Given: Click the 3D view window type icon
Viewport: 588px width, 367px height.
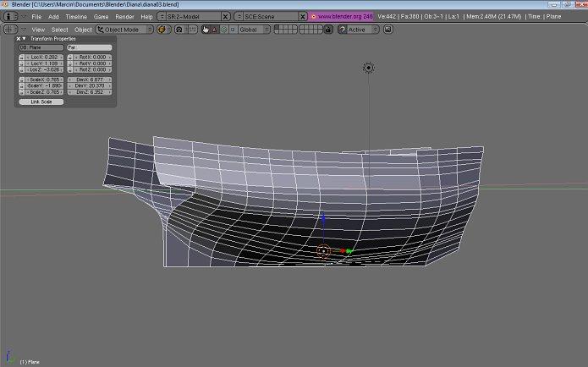Looking at the screenshot, I should [10, 30].
